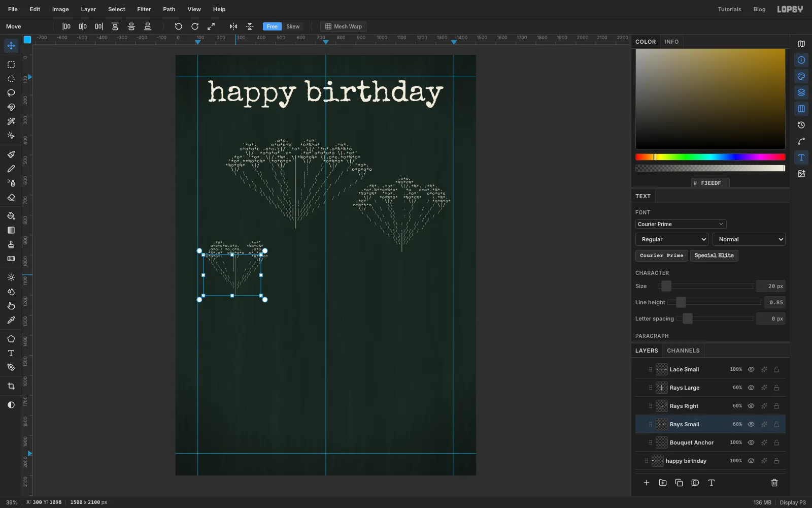Lock the Bouquet Anchor layer
This screenshot has width=812, height=508.
pos(776,442)
